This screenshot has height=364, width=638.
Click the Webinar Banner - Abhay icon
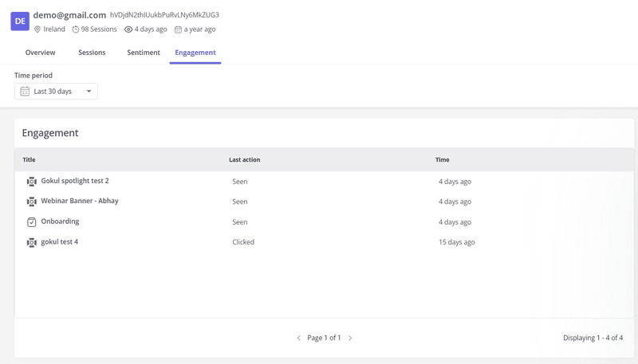[x=32, y=202]
